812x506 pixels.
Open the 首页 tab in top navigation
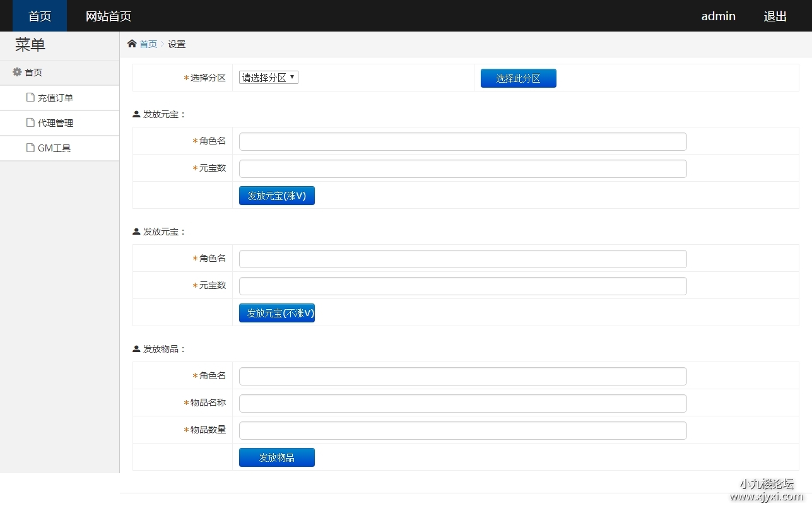(x=40, y=16)
